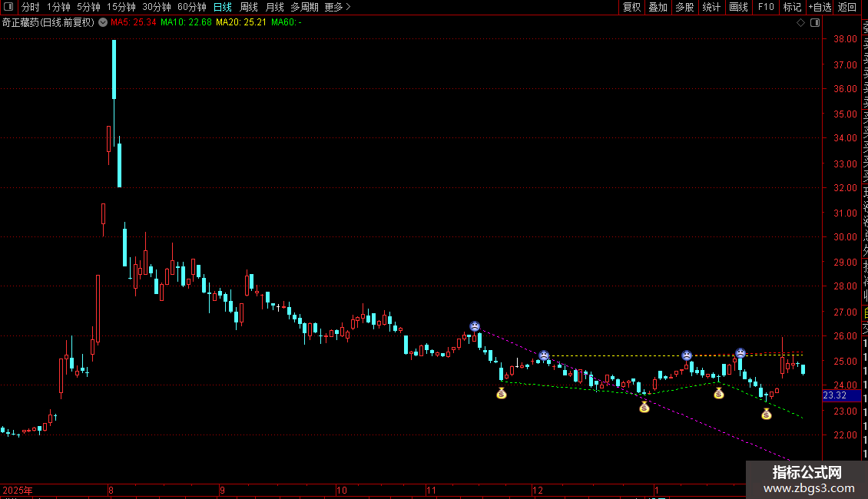
Task: Click the tall cyan candle reaching 38.00
Action: pos(114,69)
